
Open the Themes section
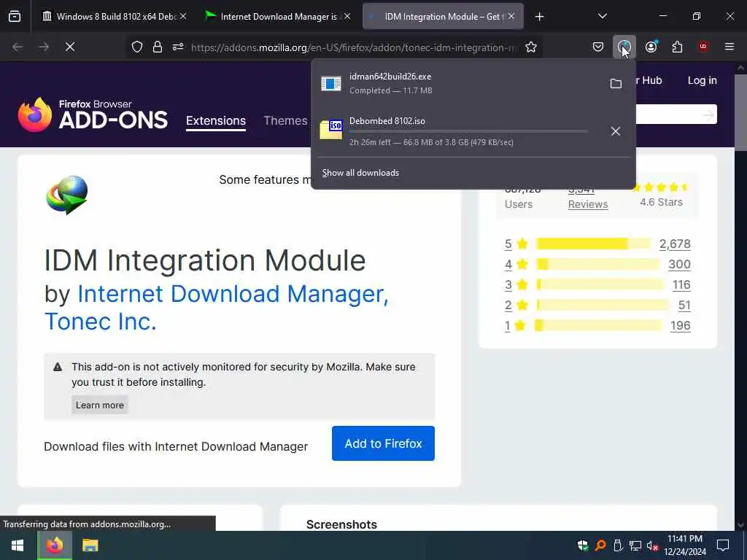[x=285, y=120]
